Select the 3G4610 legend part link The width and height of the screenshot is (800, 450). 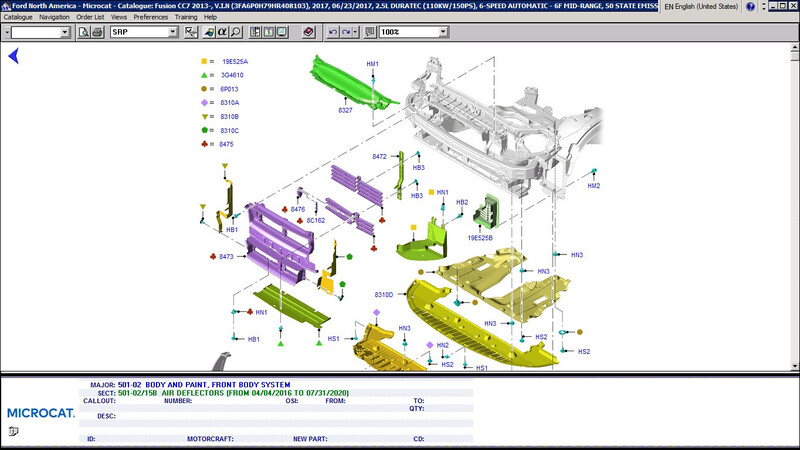pos(232,75)
